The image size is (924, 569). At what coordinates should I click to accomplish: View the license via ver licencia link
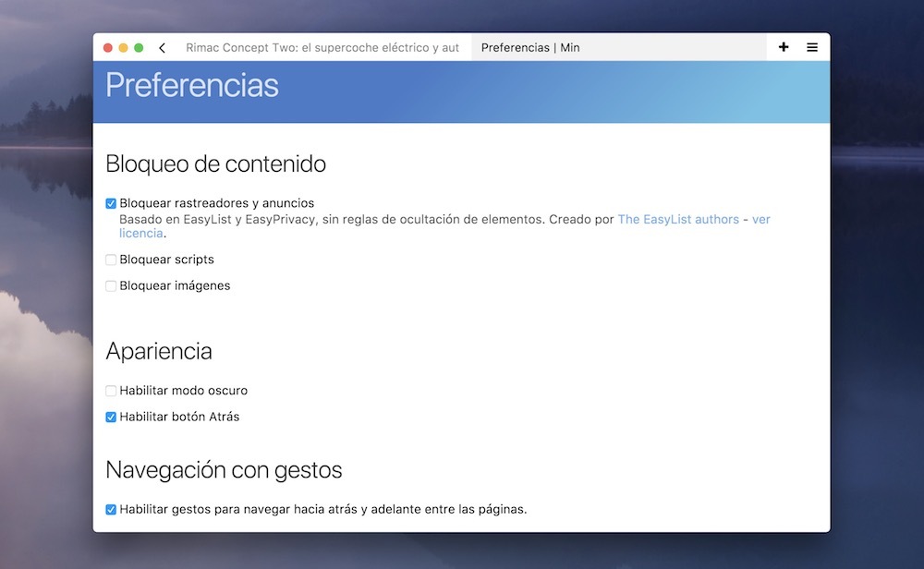click(140, 233)
